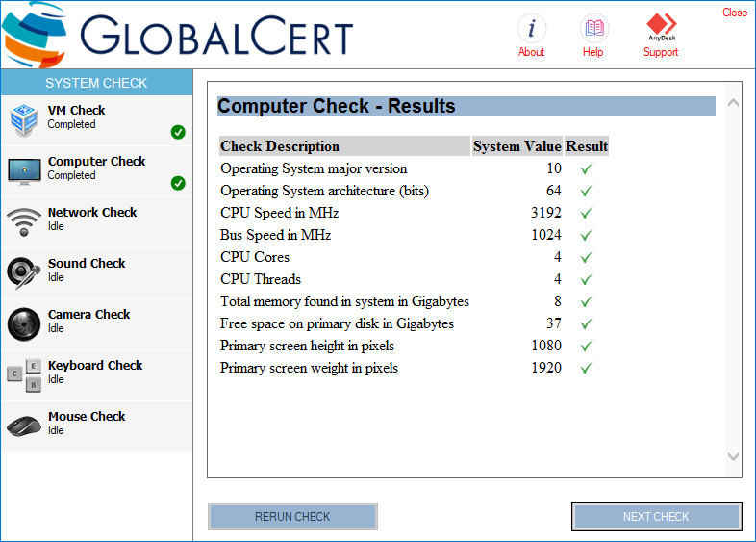Select the Network Check wifi icon
Viewport: 756px width, 542px height.
[x=23, y=222]
